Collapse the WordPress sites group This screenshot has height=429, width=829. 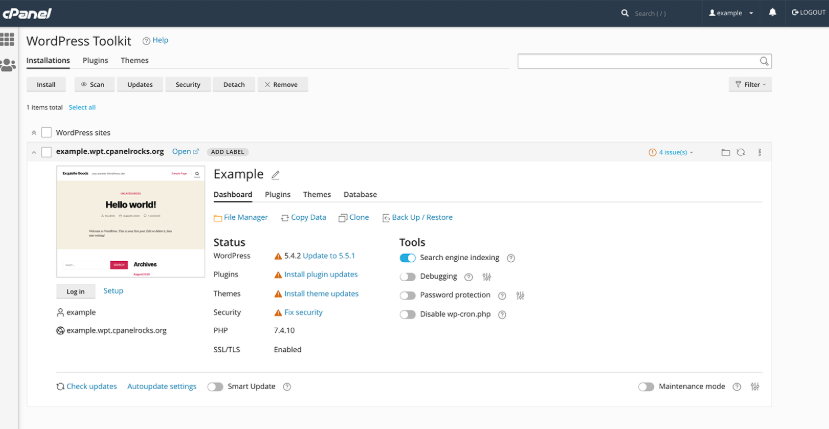34,133
